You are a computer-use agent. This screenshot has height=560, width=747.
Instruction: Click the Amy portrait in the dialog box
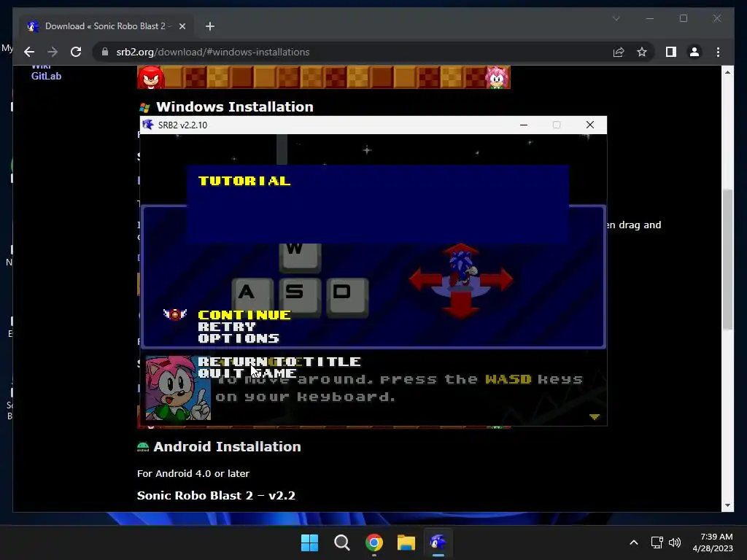pyautogui.click(x=178, y=388)
